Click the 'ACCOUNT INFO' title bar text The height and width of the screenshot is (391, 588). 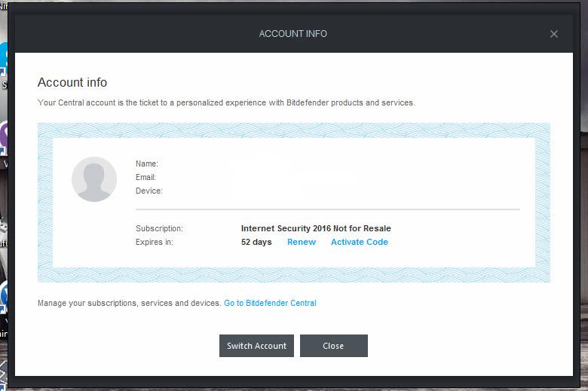[x=293, y=34]
